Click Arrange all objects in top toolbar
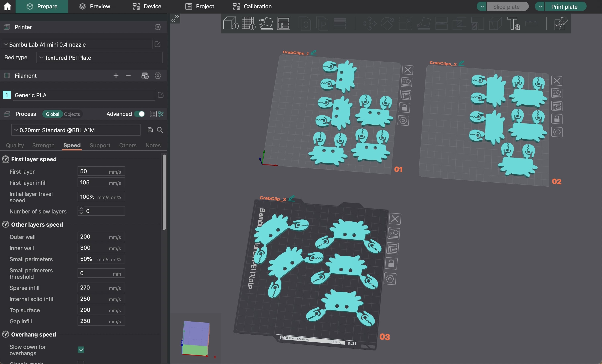 click(284, 23)
